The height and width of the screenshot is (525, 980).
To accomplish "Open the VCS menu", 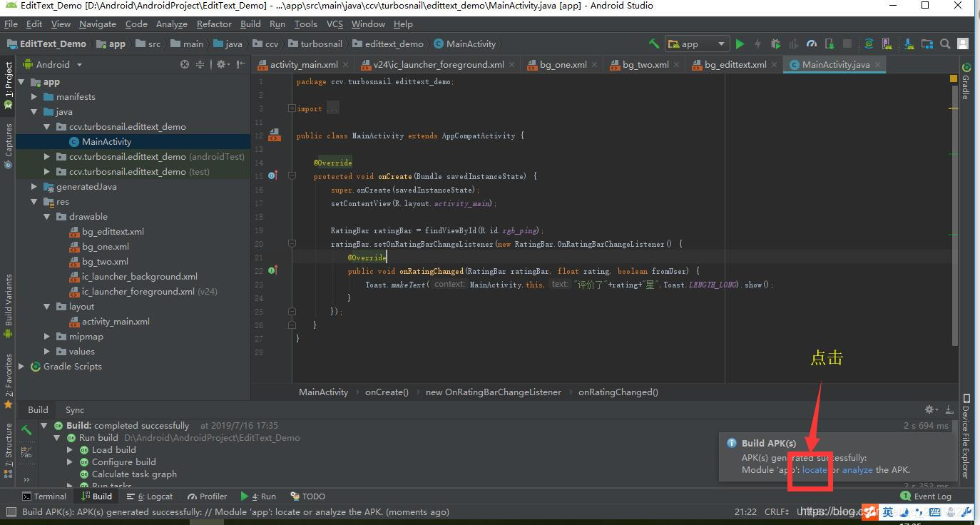I will tap(335, 24).
